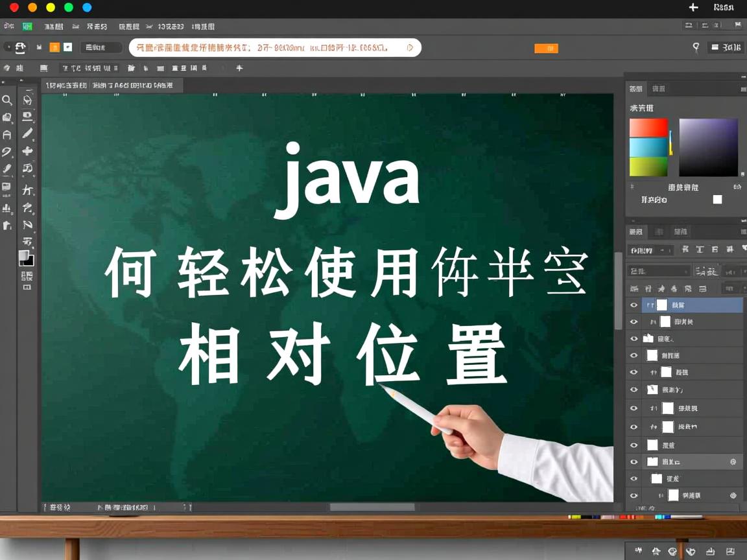Hide the topmost layer using its eye toggle

tap(634, 305)
